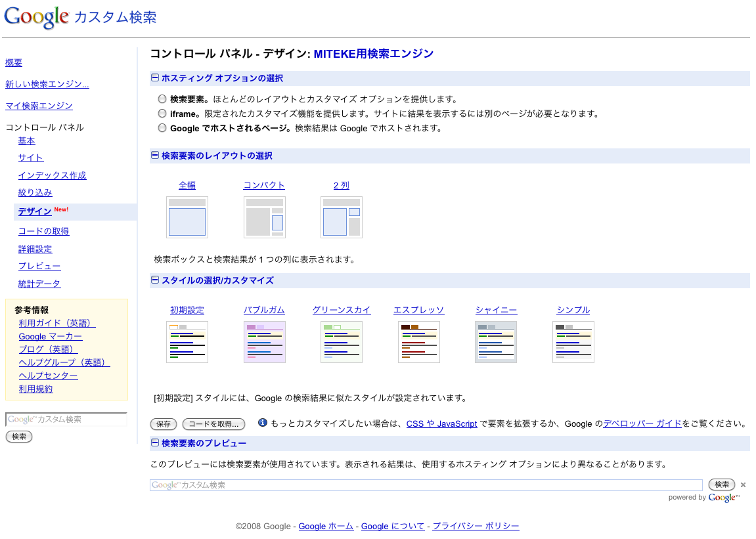Click the シンプル style link
756x539 pixels.
click(x=573, y=310)
